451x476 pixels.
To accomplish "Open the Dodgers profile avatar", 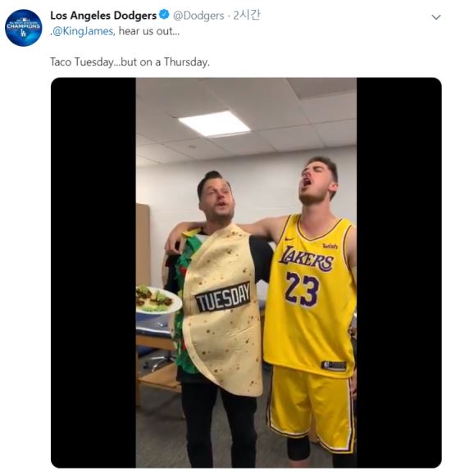I will click(24, 28).
